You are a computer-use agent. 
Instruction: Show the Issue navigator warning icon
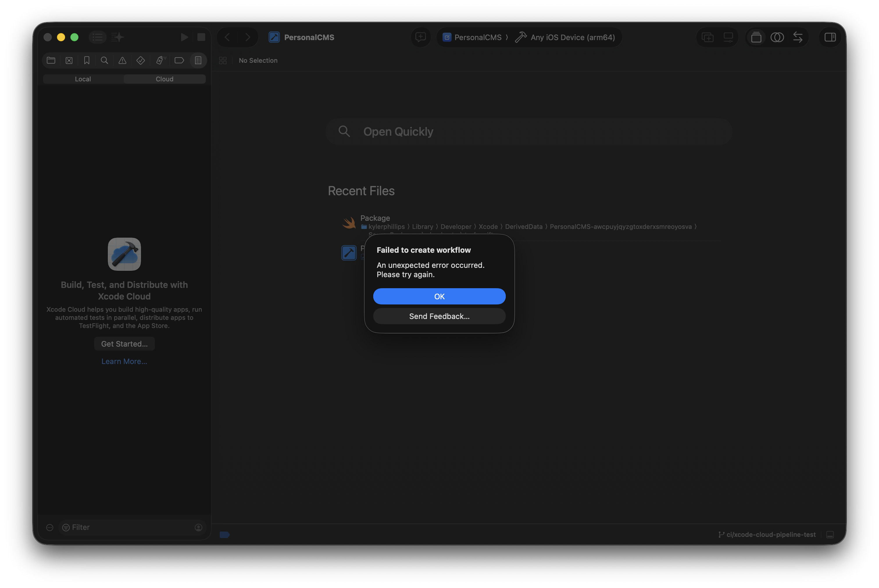pos(122,60)
